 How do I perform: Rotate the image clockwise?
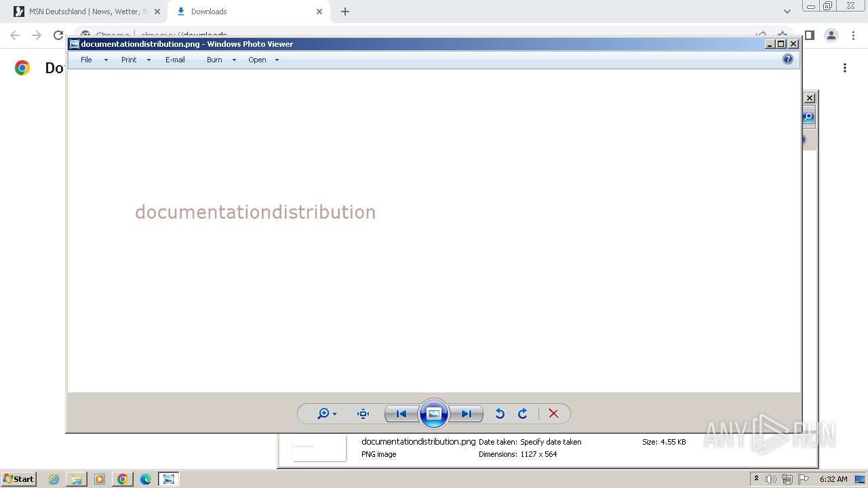pos(523,413)
